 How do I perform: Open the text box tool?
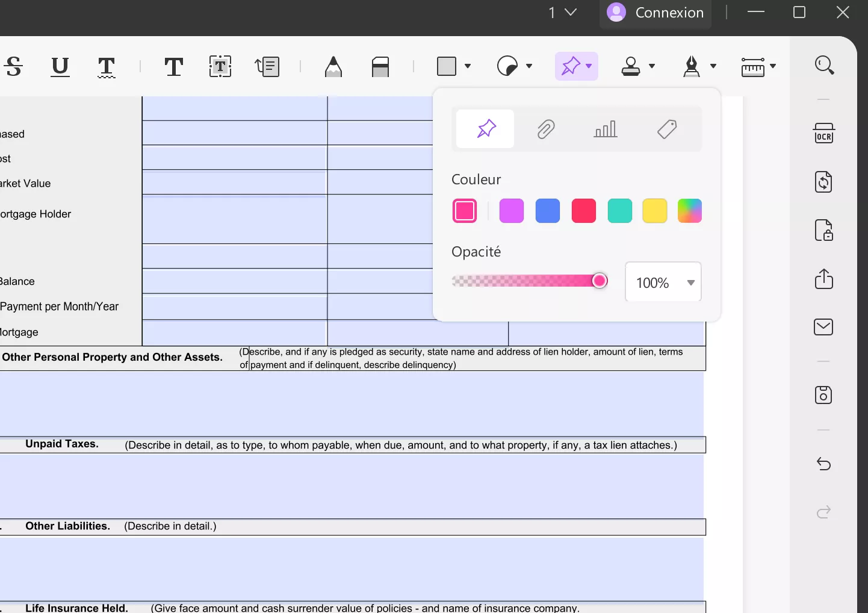[x=220, y=67]
